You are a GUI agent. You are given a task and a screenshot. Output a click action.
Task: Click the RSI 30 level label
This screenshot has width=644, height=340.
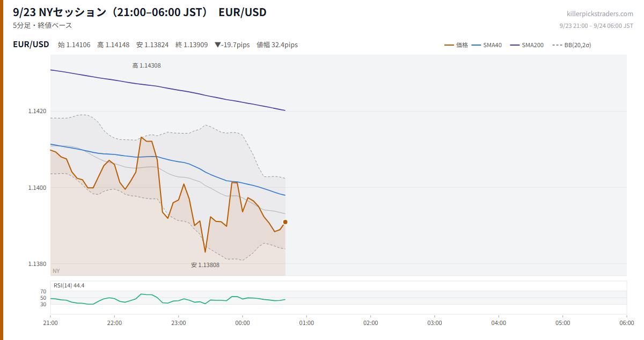pos(43,304)
